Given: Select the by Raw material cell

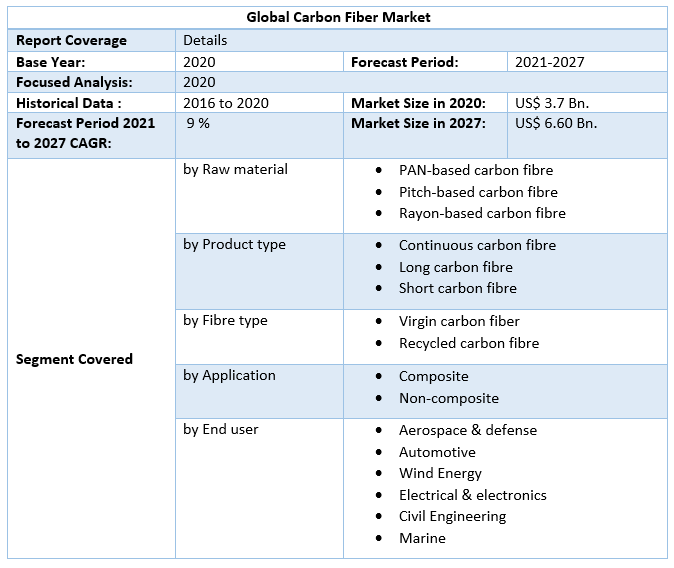Looking at the screenshot, I should click(x=235, y=170).
